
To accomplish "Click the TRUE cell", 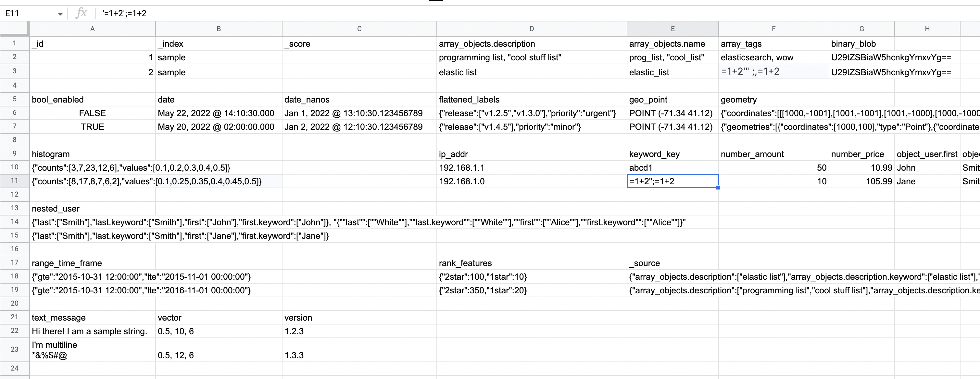I will [x=93, y=127].
